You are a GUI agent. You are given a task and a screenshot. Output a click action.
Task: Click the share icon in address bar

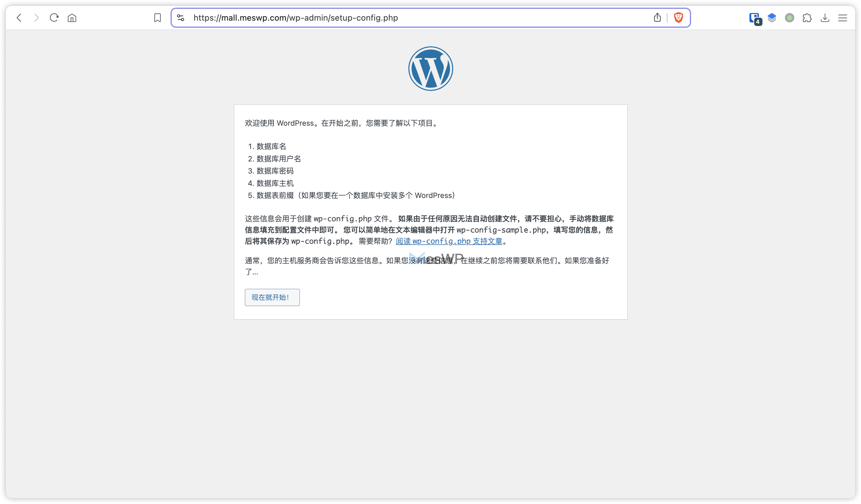pyautogui.click(x=657, y=18)
